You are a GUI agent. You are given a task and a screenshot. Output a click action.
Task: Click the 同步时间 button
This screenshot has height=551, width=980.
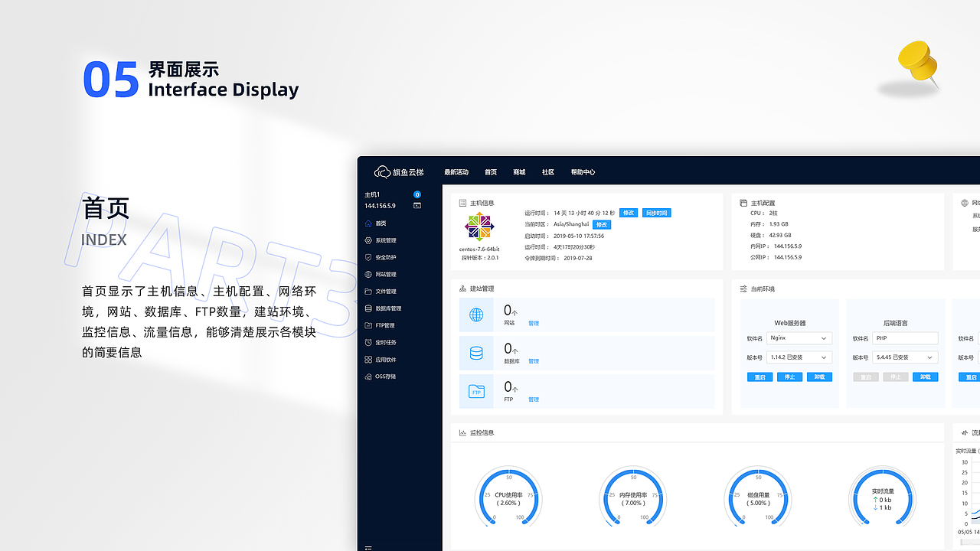pyautogui.click(x=656, y=213)
